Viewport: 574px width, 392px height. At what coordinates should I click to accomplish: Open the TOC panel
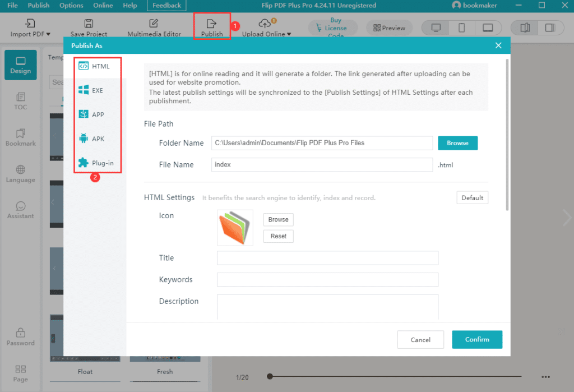point(20,101)
